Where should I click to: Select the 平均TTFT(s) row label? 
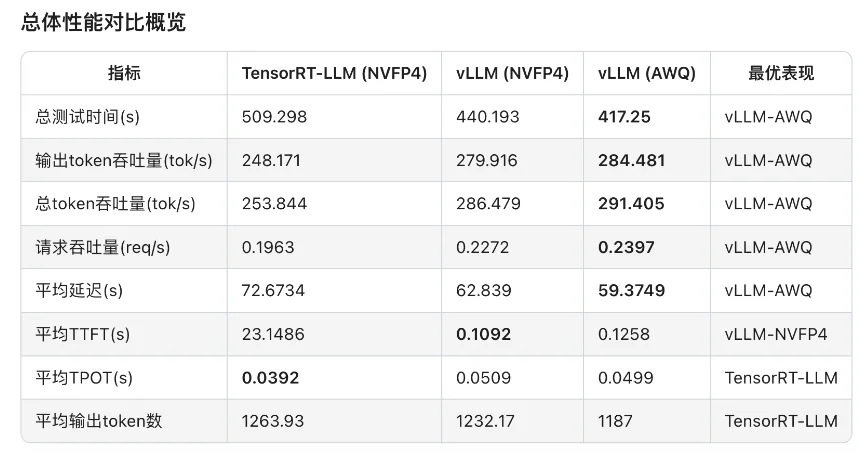tap(84, 334)
